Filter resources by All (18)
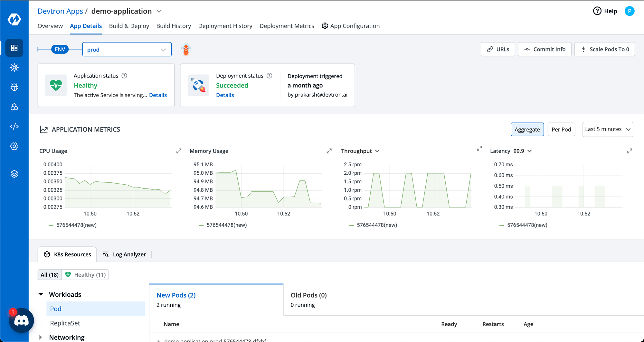The width and height of the screenshot is (644, 342). coord(50,275)
